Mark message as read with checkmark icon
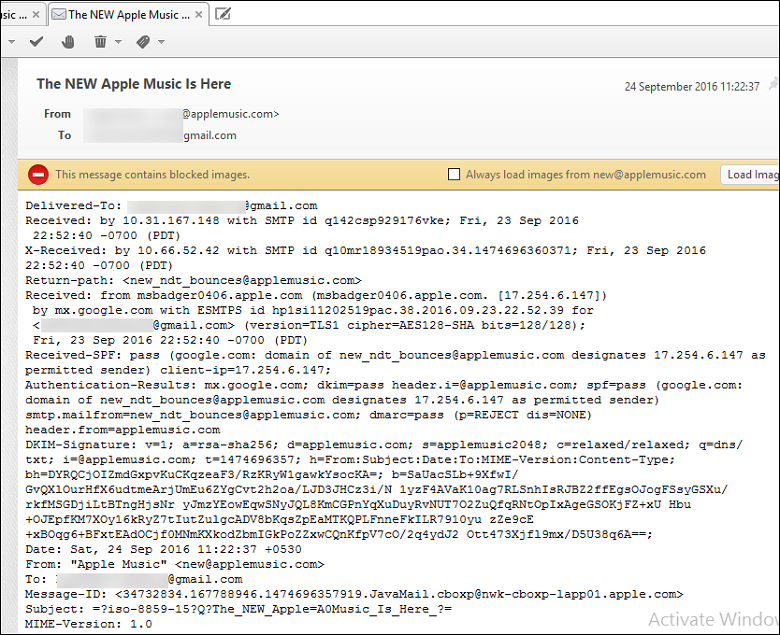This screenshot has height=635, width=780. tap(36, 42)
